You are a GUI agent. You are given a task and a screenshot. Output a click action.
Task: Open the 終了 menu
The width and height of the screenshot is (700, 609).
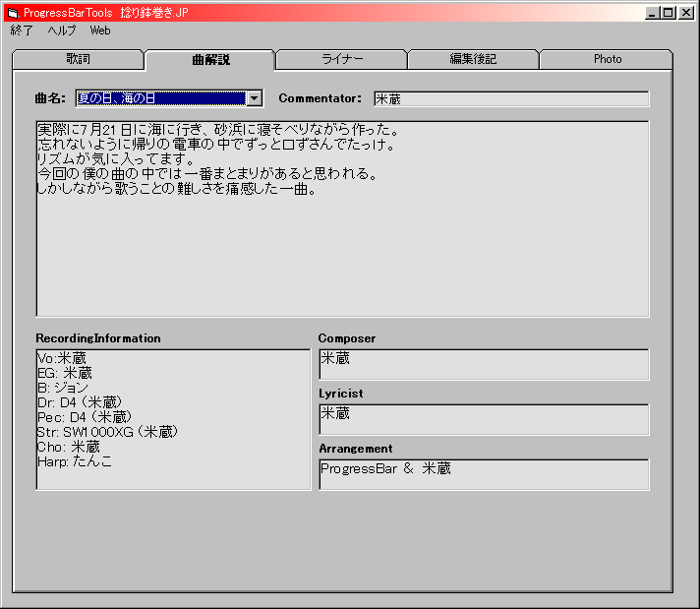(22, 30)
